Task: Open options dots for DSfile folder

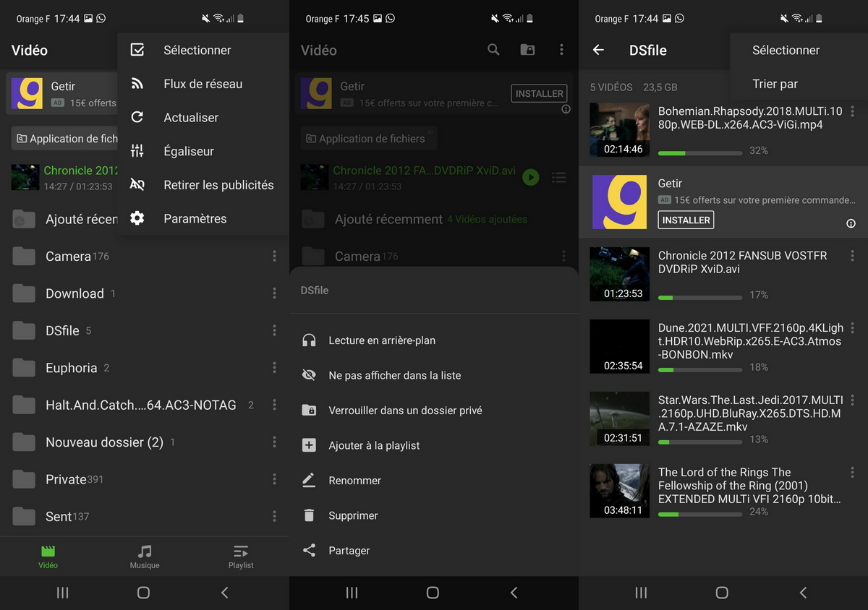Action: [x=274, y=330]
